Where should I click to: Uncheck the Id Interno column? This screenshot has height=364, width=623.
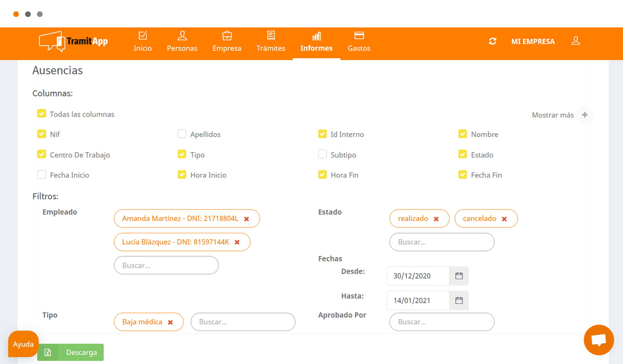click(x=322, y=134)
